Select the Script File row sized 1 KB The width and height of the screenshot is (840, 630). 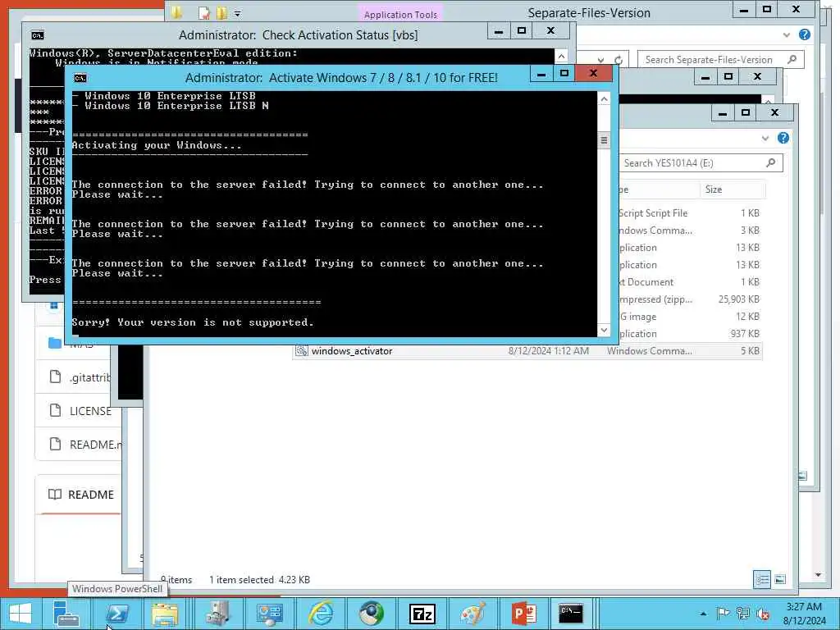pos(690,213)
